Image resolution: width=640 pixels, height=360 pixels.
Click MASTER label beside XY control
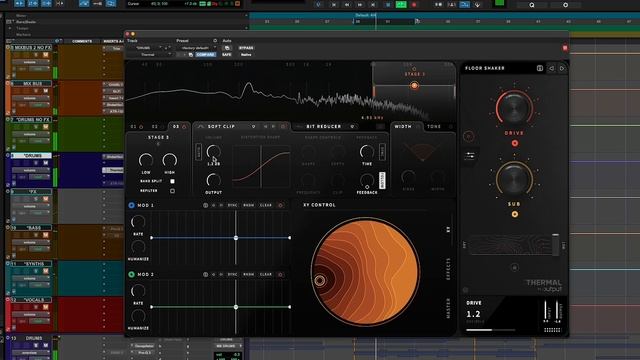click(448, 308)
